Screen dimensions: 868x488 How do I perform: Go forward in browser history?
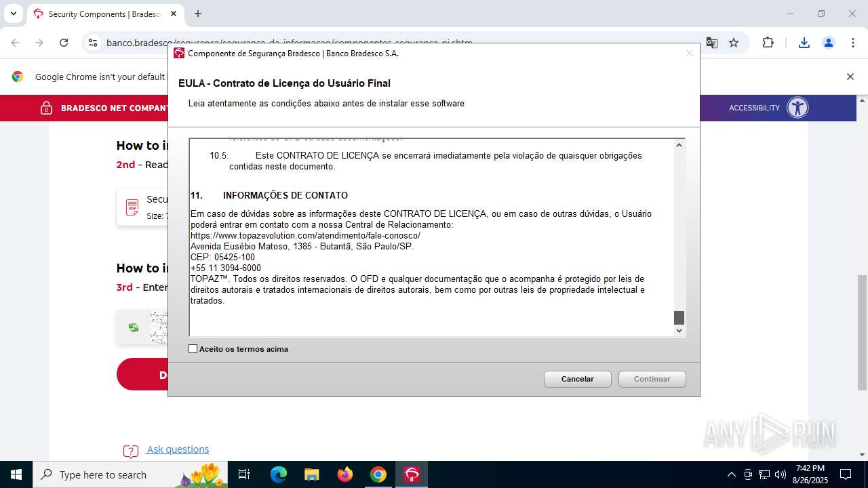pos(39,43)
